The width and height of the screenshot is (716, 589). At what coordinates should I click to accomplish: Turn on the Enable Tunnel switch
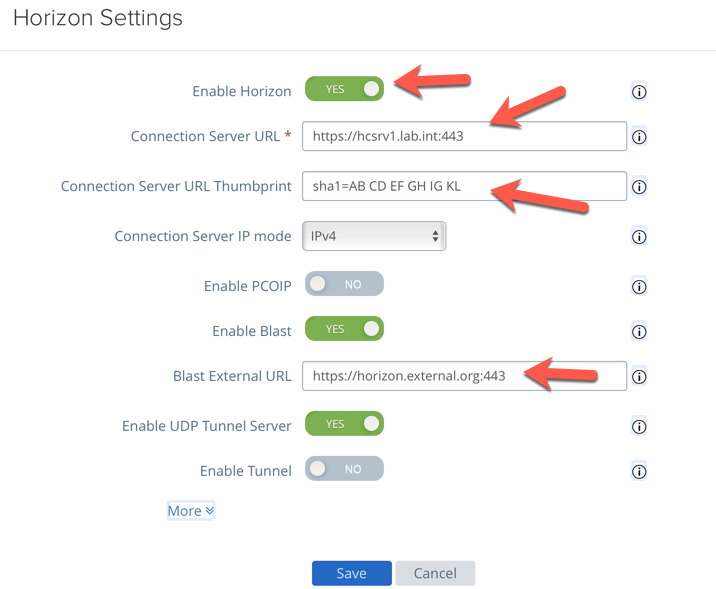pyautogui.click(x=344, y=468)
